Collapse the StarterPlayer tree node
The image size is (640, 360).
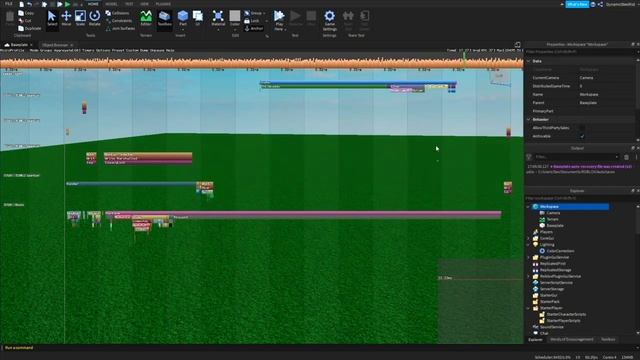click(x=529, y=308)
